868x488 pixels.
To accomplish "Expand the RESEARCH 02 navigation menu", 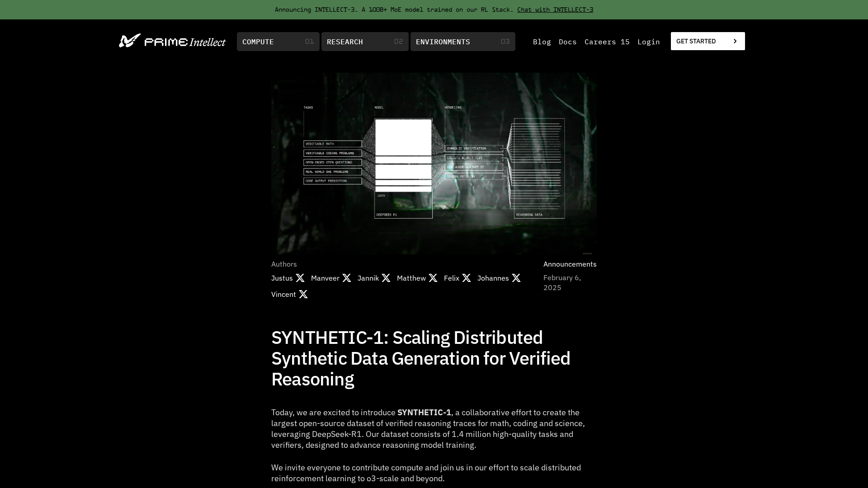I will [x=365, y=42].
